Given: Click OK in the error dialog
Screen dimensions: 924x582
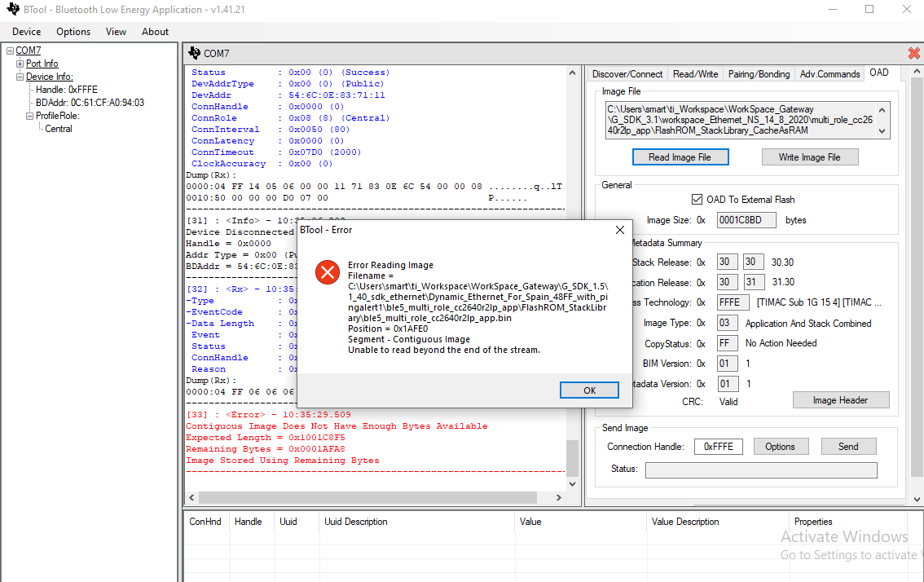Looking at the screenshot, I should pyautogui.click(x=589, y=390).
